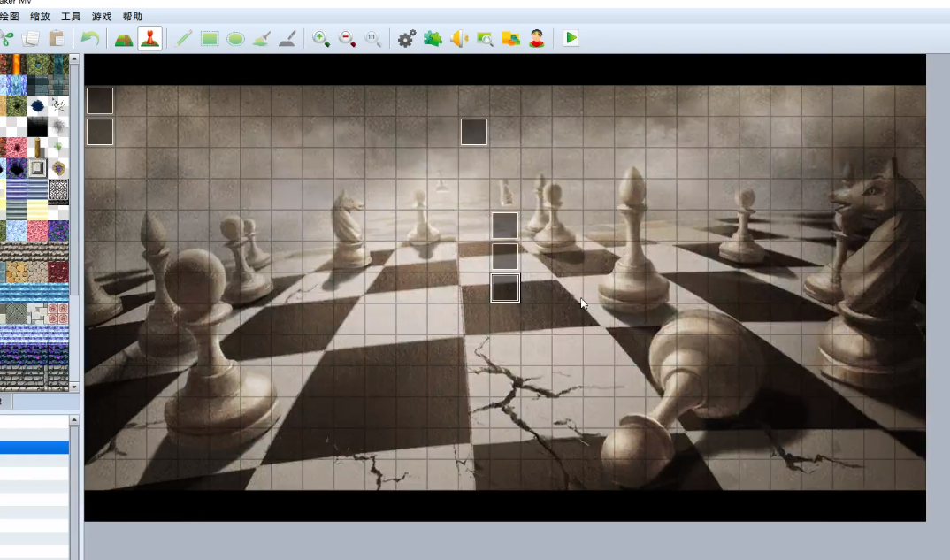Image resolution: width=950 pixels, height=560 pixels.
Task: Select the Rectangle drawing tool
Action: pos(210,39)
